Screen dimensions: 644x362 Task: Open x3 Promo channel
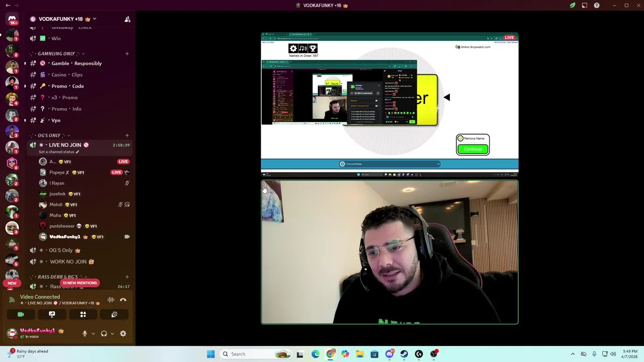pyautogui.click(x=79, y=98)
